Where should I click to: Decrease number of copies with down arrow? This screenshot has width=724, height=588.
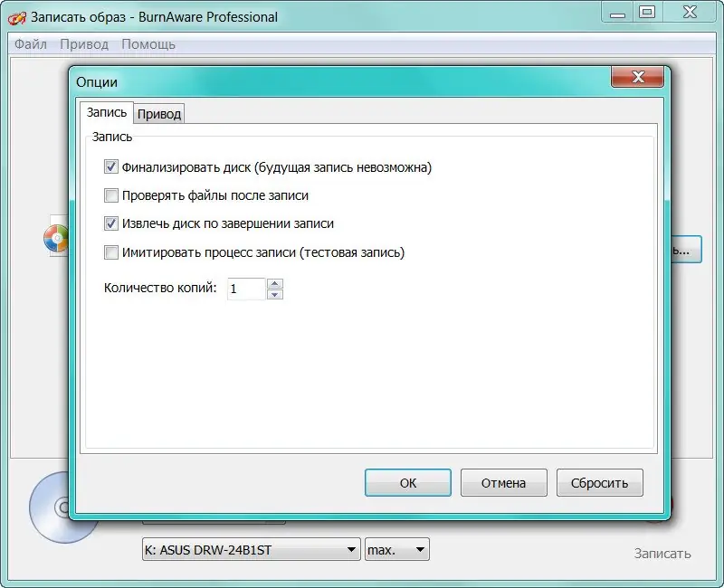point(275,294)
